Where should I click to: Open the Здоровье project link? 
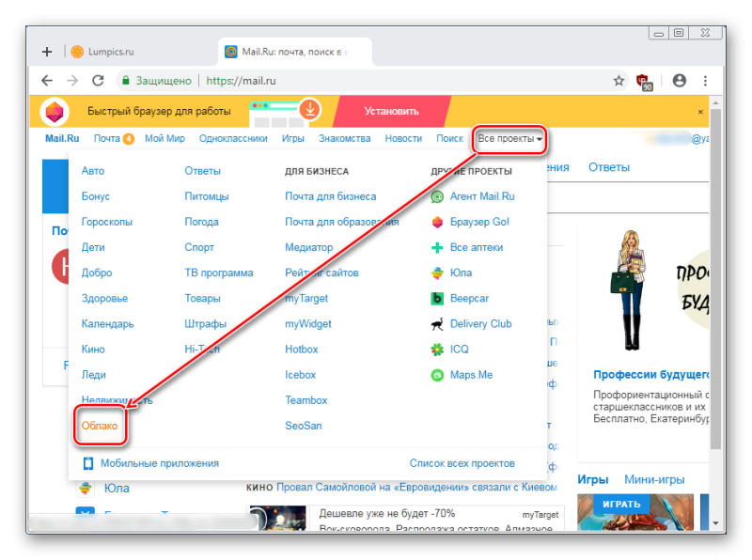(x=104, y=298)
